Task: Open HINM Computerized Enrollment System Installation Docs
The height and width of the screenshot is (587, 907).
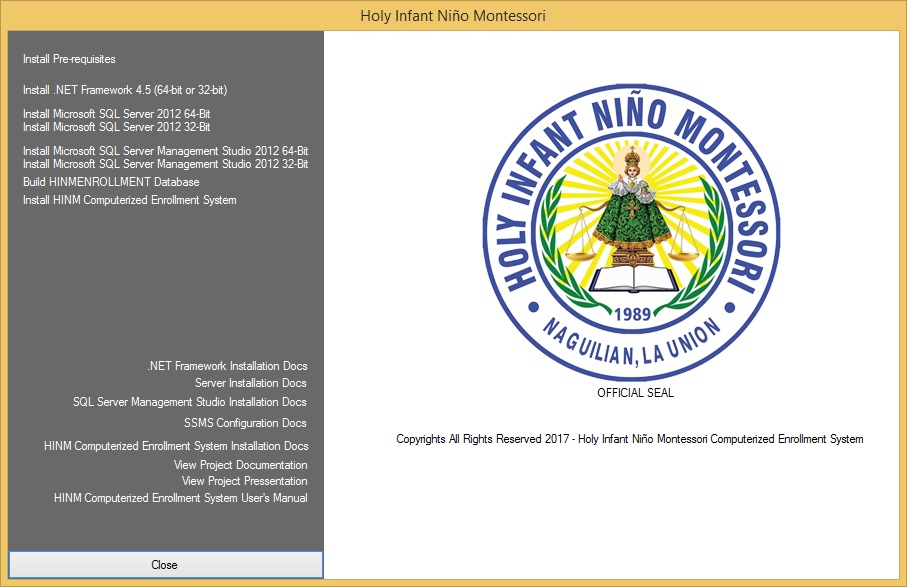Action: tap(176, 446)
